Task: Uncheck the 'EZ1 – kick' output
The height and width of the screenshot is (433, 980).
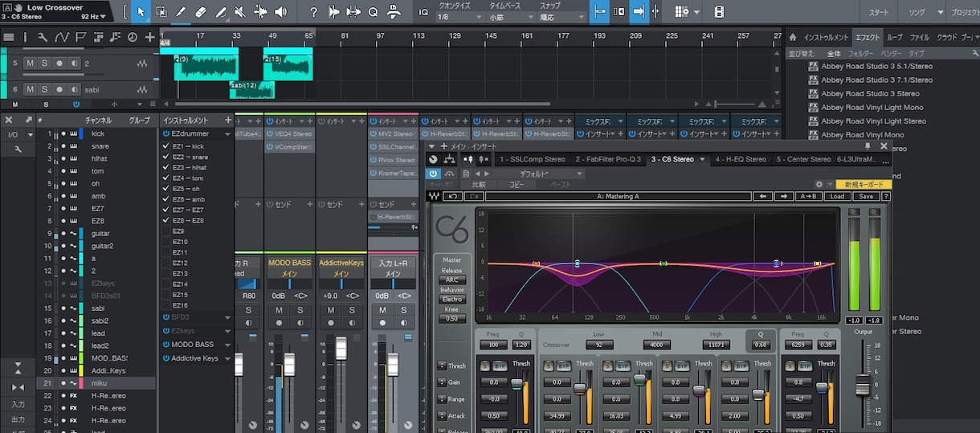Action: (x=166, y=146)
